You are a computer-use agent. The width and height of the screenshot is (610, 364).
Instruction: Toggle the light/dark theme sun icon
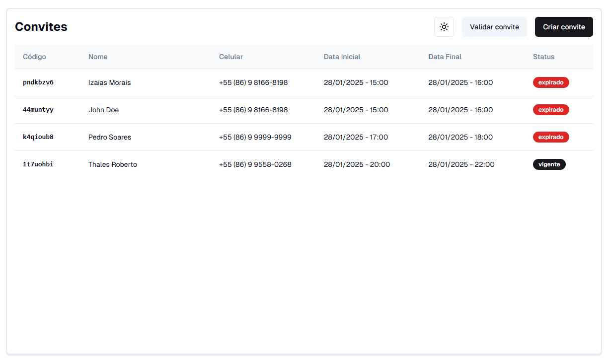444,27
